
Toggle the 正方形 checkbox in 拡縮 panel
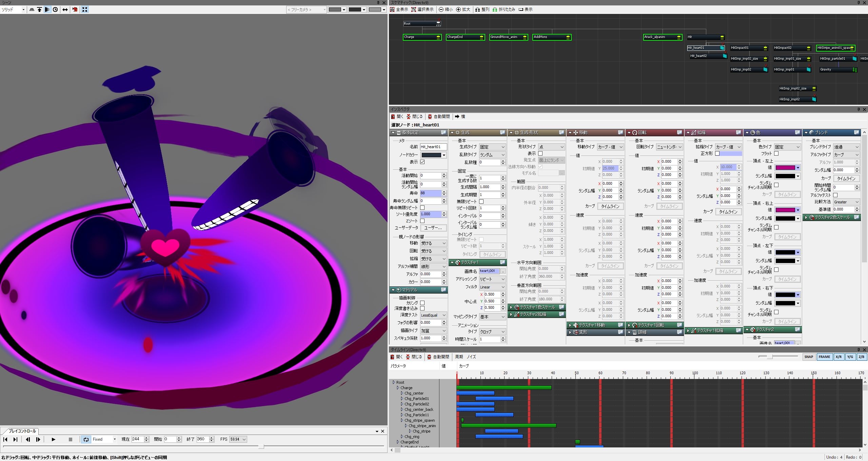tap(717, 154)
